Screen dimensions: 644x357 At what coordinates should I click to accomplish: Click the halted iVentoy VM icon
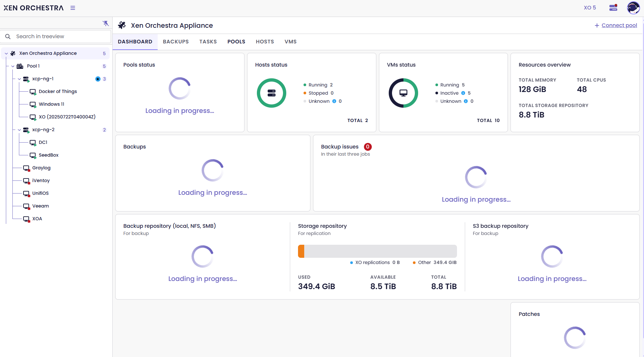click(26, 181)
